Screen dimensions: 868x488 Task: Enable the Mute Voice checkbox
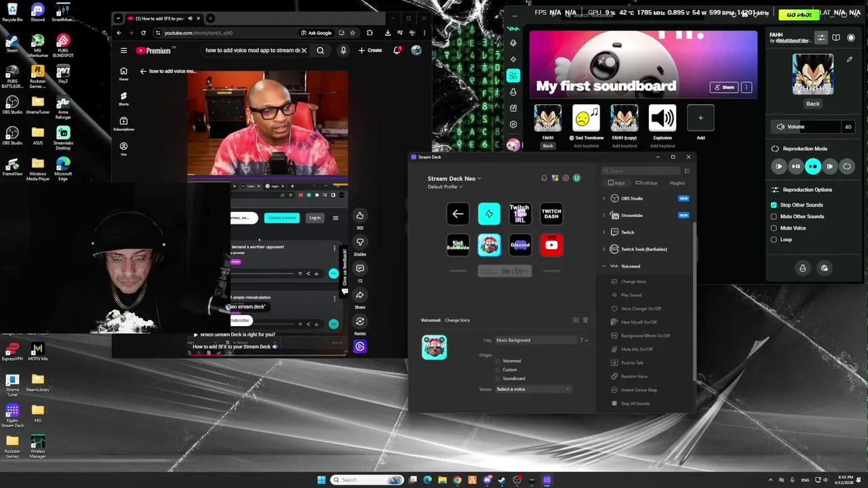point(774,228)
